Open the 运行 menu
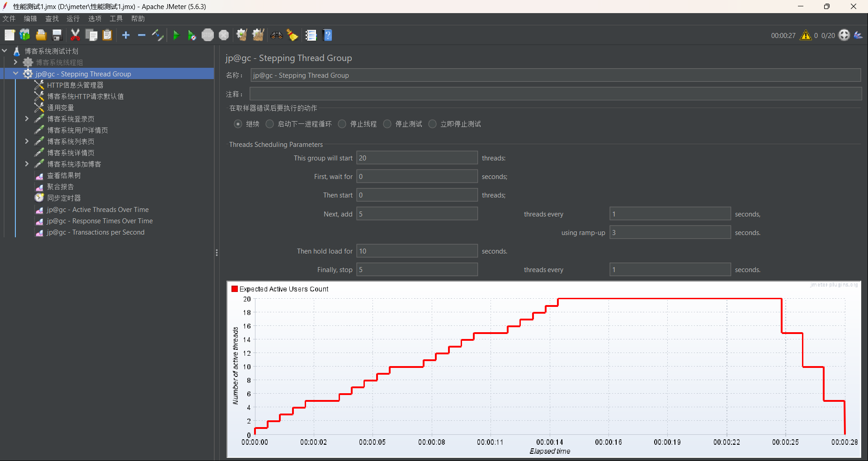Screen dimensions: 868x461 (73, 19)
